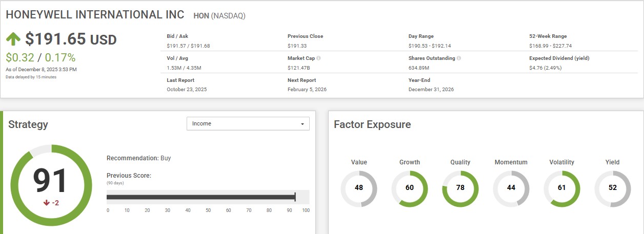Click the Shares Outstanding info icon
The width and height of the screenshot is (644, 234).
458,58
